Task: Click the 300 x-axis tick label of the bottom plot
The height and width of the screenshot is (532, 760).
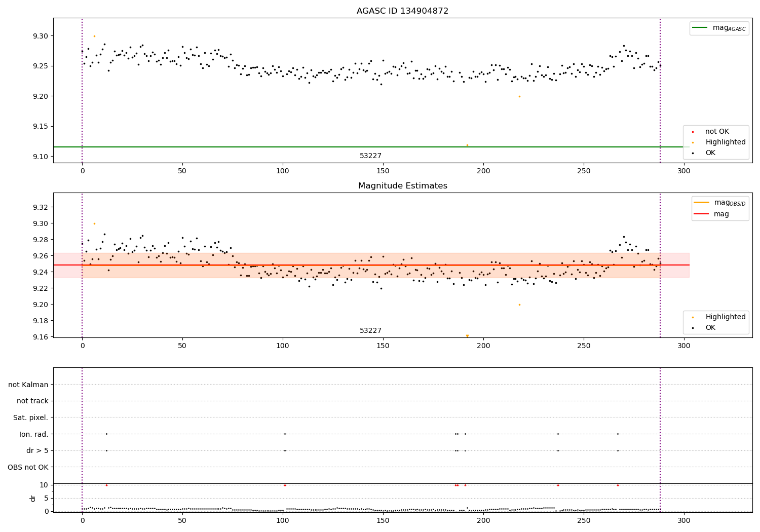Action: pyautogui.click(x=684, y=521)
